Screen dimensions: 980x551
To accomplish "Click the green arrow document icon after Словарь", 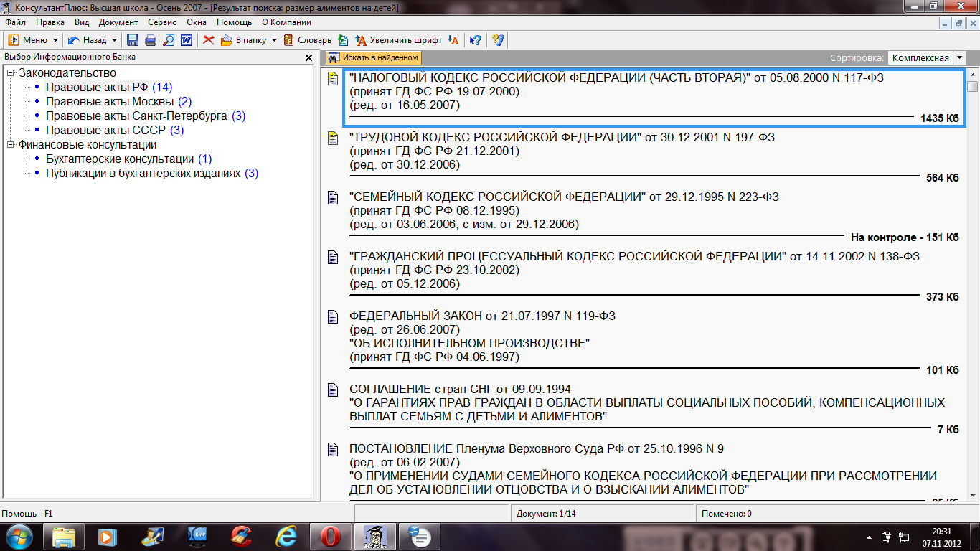I will [343, 40].
